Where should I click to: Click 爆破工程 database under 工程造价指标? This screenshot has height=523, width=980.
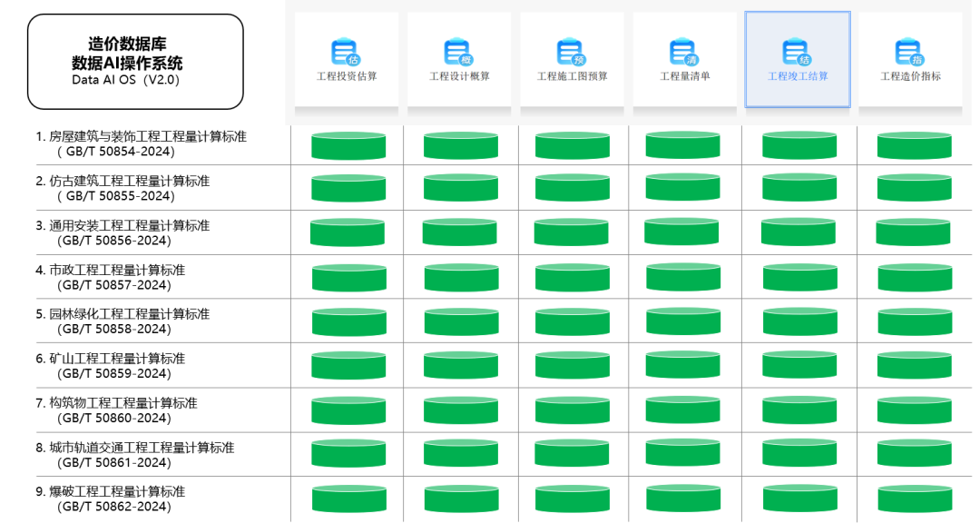914,498
